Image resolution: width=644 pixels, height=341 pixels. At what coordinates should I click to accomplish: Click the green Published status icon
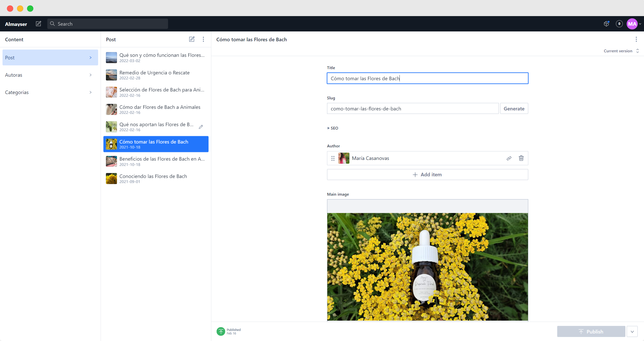tap(221, 331)
